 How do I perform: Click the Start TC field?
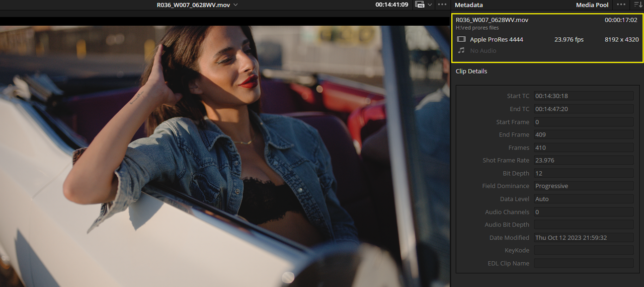[x=584, y=96]
